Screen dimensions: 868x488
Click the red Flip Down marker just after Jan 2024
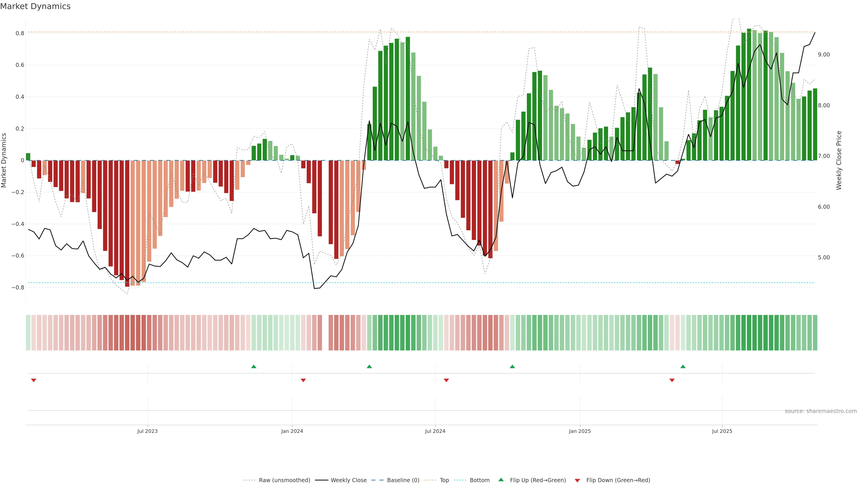pos(303,380)
